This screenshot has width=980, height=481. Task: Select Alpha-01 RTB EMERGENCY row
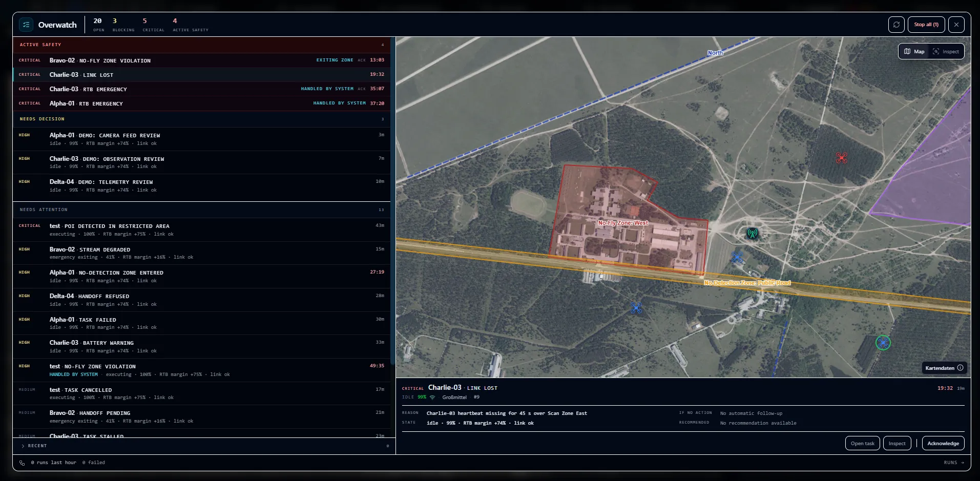coord(201,103)
